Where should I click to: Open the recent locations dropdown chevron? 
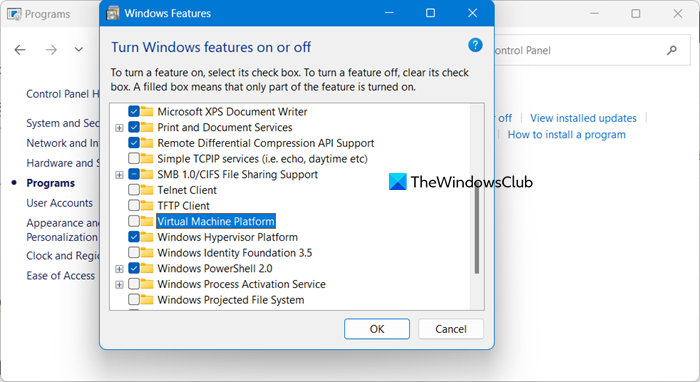point(79,50)
